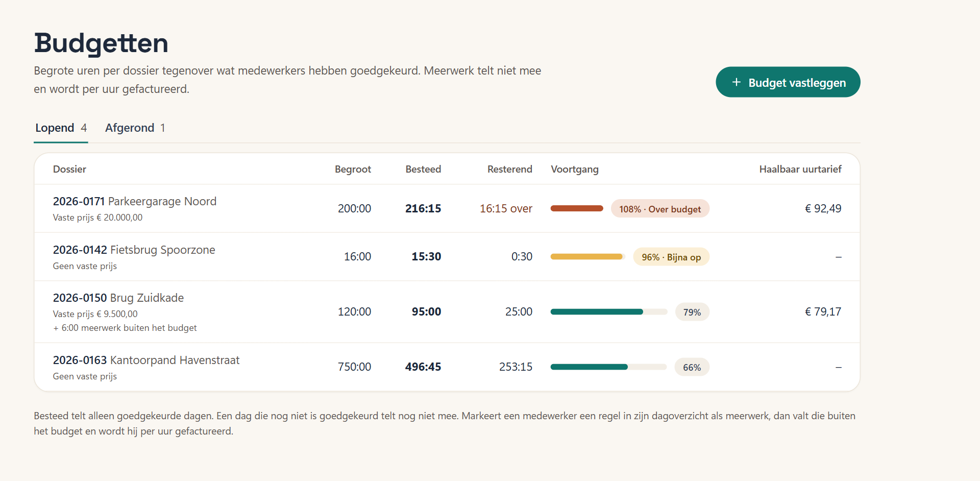Open the Afgerond tab
Image resolution: width=980 pixels, height=481 pixels.
click(x=135, y=128)
